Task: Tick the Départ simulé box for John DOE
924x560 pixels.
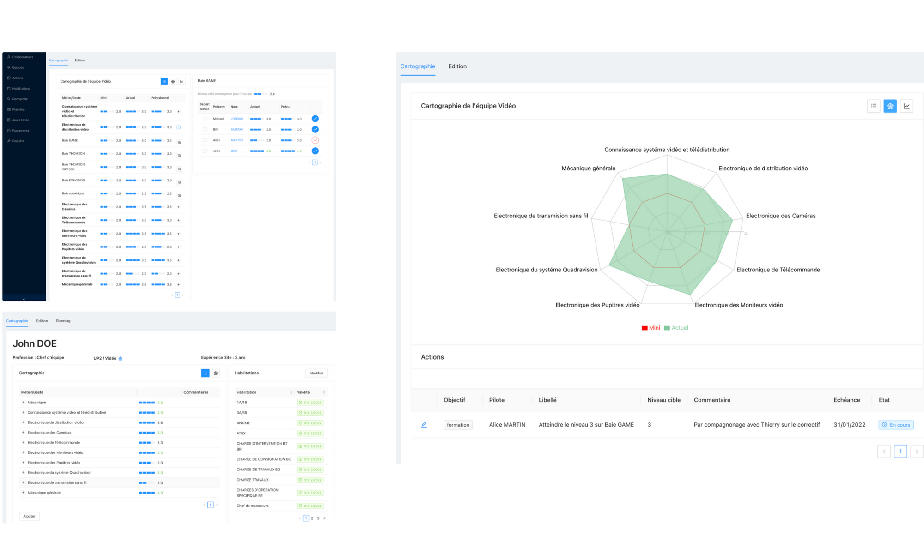Action: click(205, 151)
